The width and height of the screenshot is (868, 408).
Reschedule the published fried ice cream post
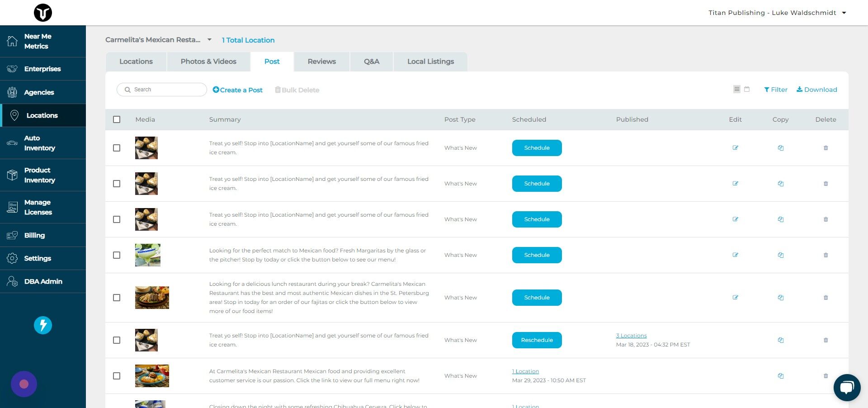pyautogui.click(x=537, y=340)
